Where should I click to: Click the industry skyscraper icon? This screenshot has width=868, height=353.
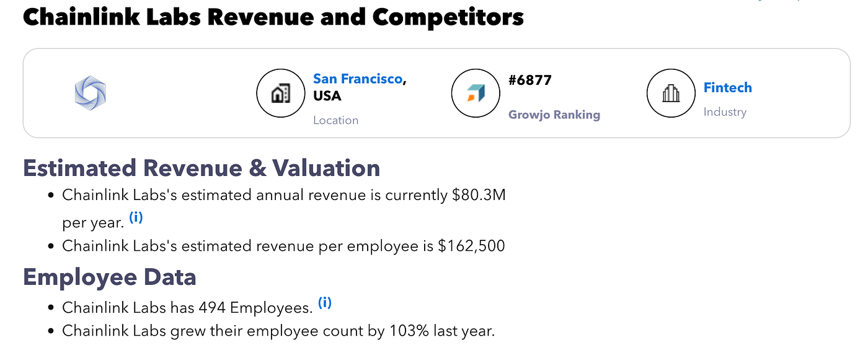[x=671, y=94]
